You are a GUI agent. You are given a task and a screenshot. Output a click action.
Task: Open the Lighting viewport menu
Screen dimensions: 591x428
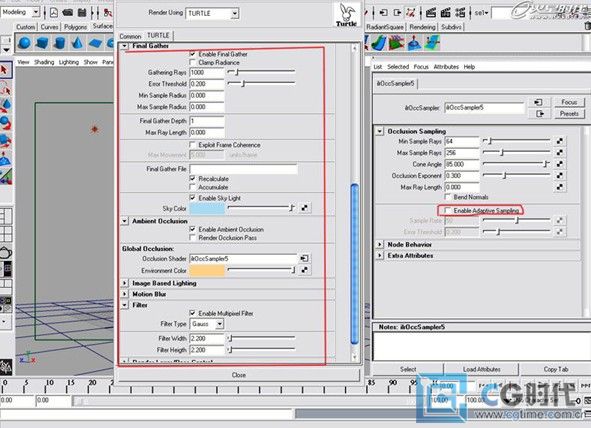pyautogui.click(x=69, y=62)
